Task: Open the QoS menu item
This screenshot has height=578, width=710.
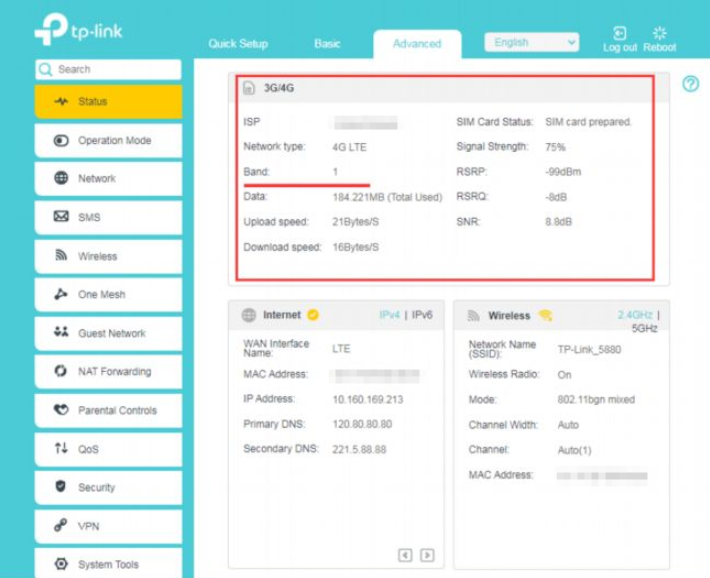Action: tap(108, 449)
